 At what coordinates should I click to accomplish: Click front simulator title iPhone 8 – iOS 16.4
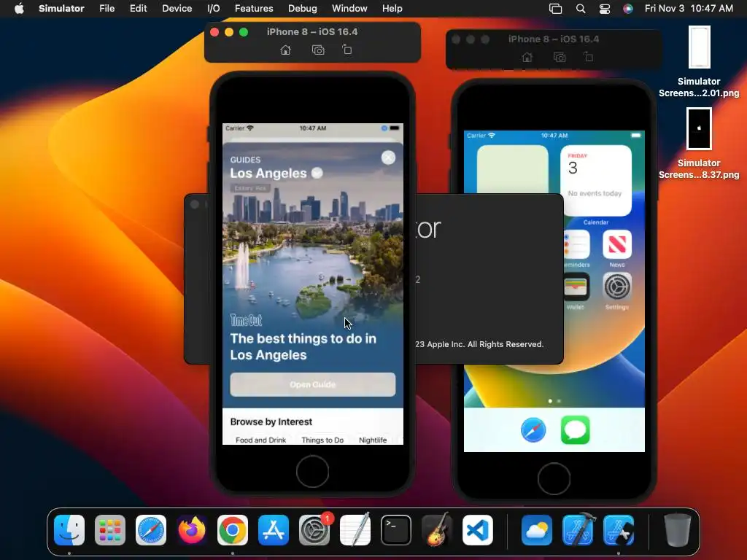[312, 32]
